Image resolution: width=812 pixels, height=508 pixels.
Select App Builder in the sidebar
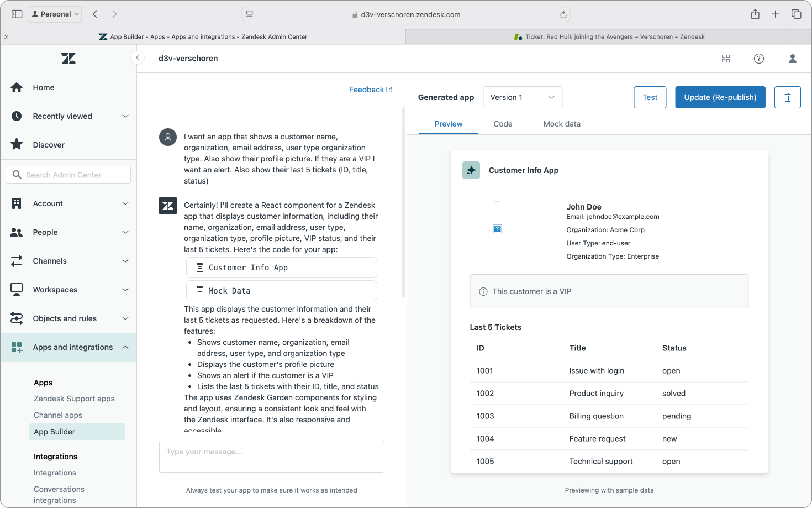click(x=77, y=432)
